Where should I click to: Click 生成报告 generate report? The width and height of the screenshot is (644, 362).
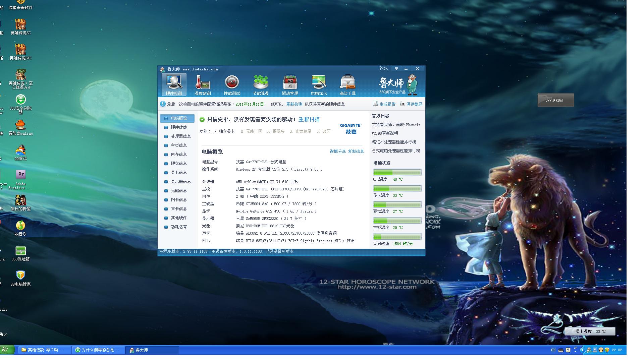(x=384, y=104)
